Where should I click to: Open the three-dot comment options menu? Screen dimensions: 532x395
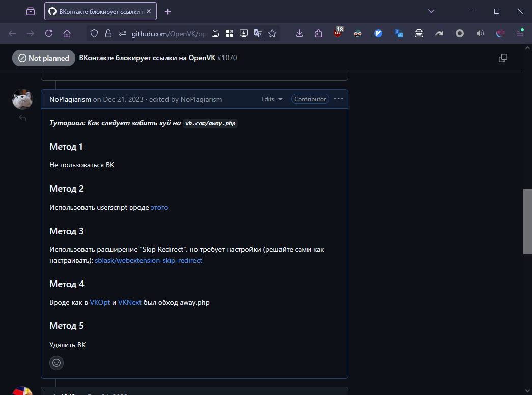pyautogui.click(x=339, y=99)
